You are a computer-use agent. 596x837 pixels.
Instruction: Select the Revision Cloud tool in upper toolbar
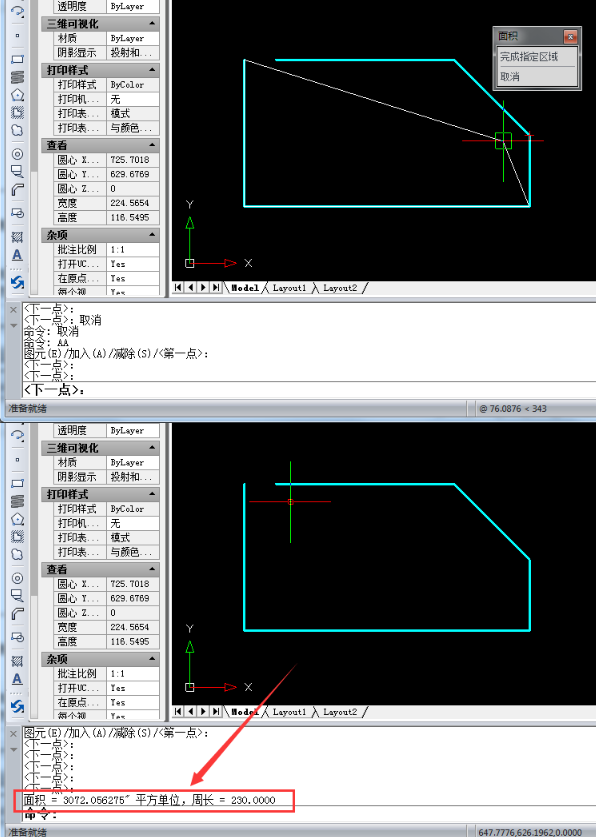(18, 130)
